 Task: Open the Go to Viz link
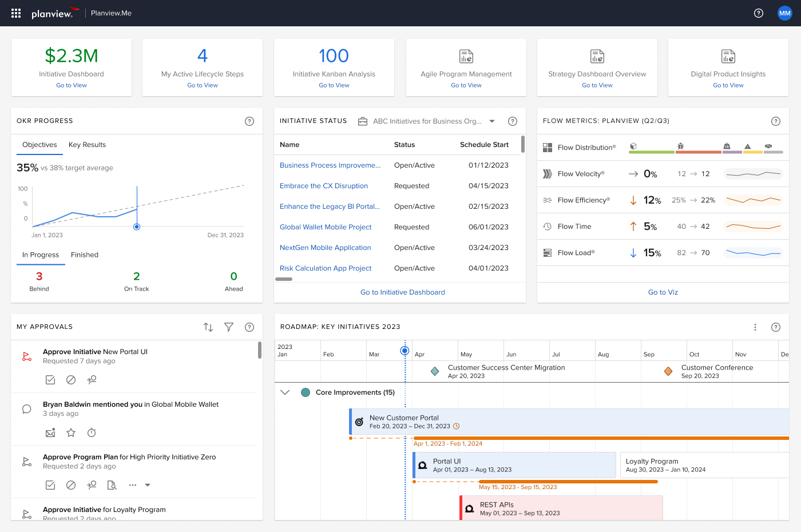[663, 292]
